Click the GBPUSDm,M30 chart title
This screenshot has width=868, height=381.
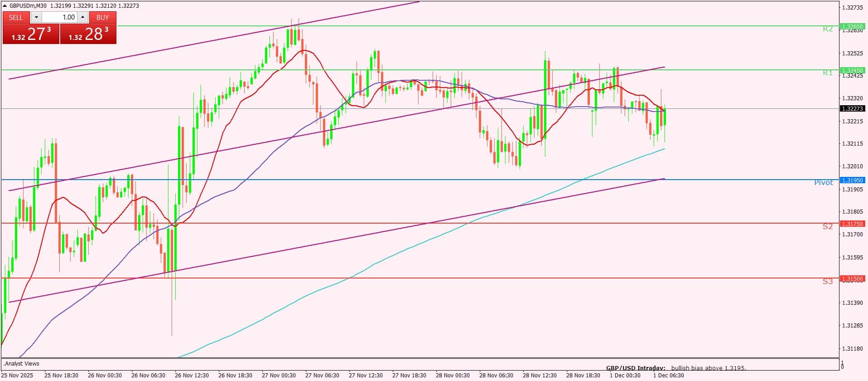(28, 6)
